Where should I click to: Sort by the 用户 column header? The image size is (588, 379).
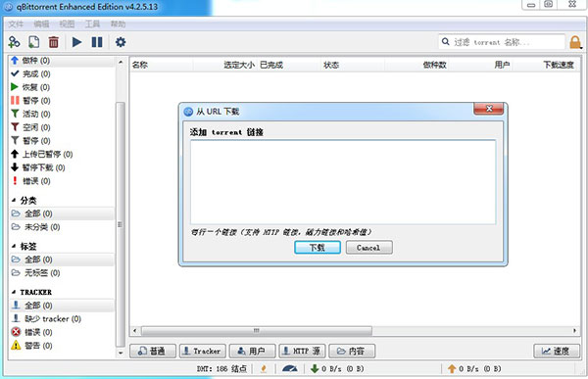480,65
